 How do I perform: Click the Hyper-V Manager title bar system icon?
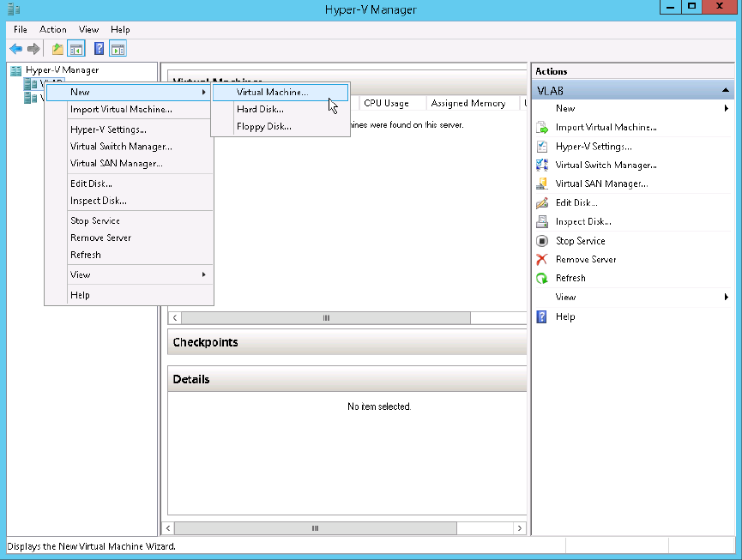click(14, 9)
